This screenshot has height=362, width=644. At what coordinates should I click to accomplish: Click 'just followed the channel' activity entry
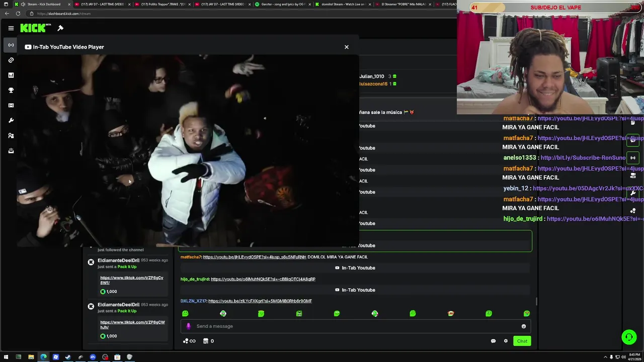click(x=120, y=250)
